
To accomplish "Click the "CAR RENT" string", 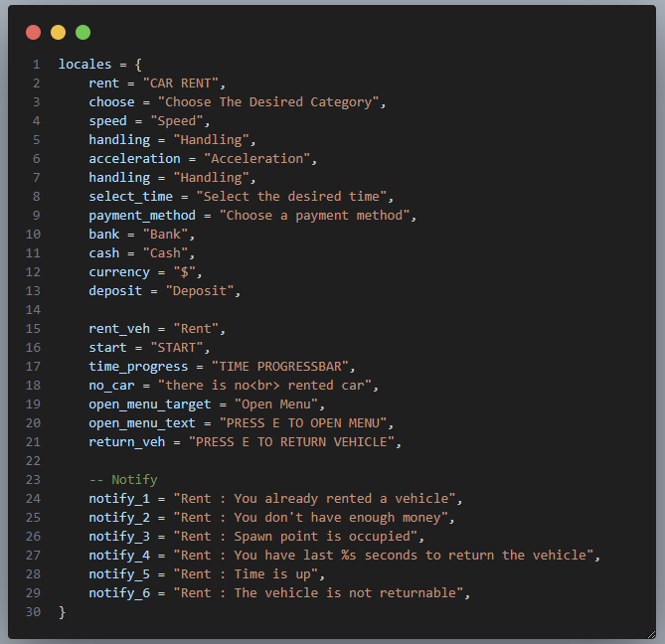I will [181, 83].
